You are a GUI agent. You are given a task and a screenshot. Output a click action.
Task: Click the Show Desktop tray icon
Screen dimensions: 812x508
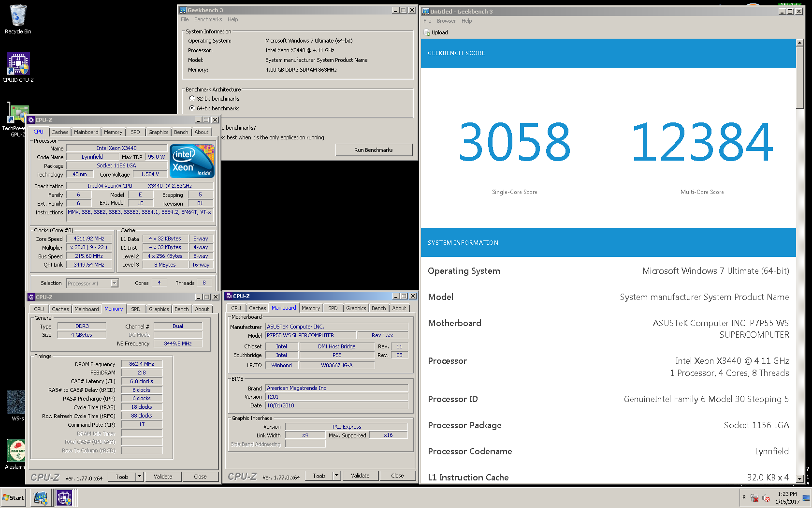click(x=806, y=498)
